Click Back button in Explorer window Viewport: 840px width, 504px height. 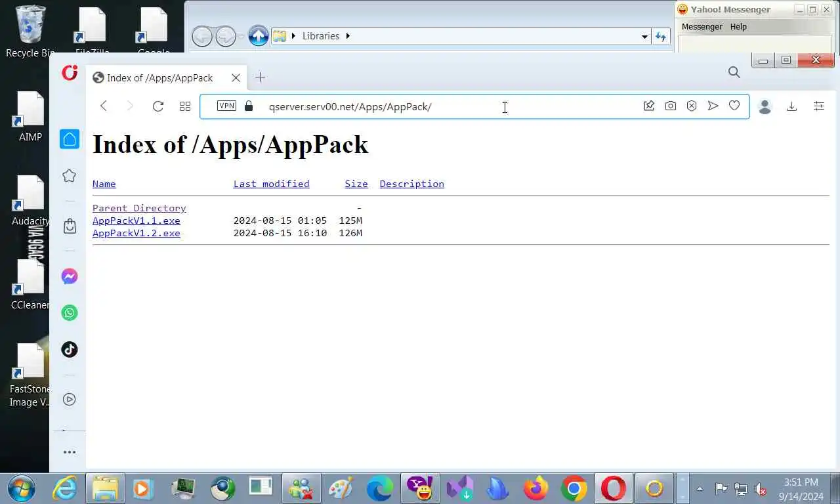click(201, 36)
